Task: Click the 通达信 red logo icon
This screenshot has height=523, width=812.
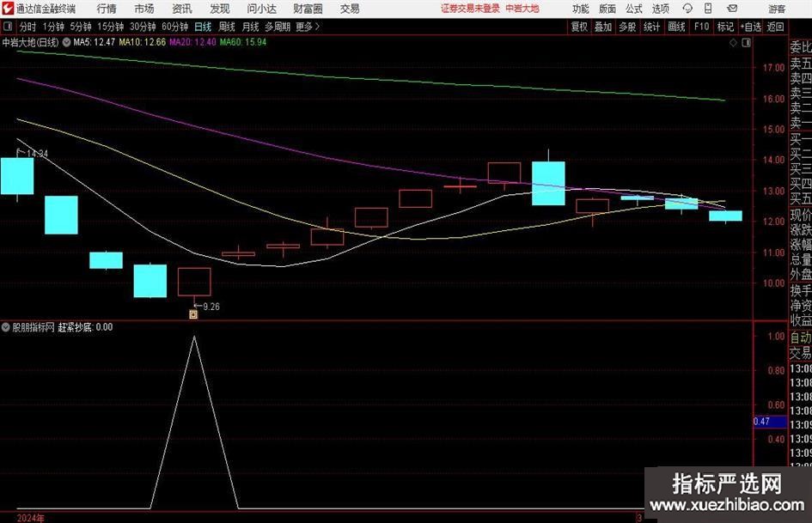Action: [8, 9]
